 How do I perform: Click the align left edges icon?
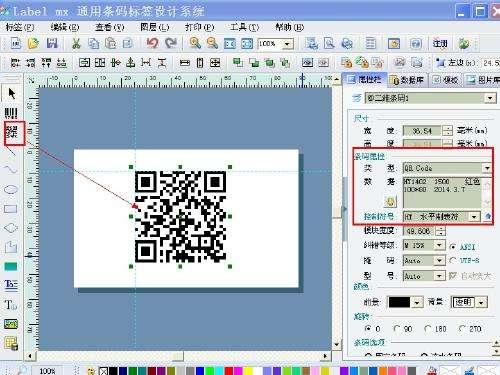tap(15, 62)
